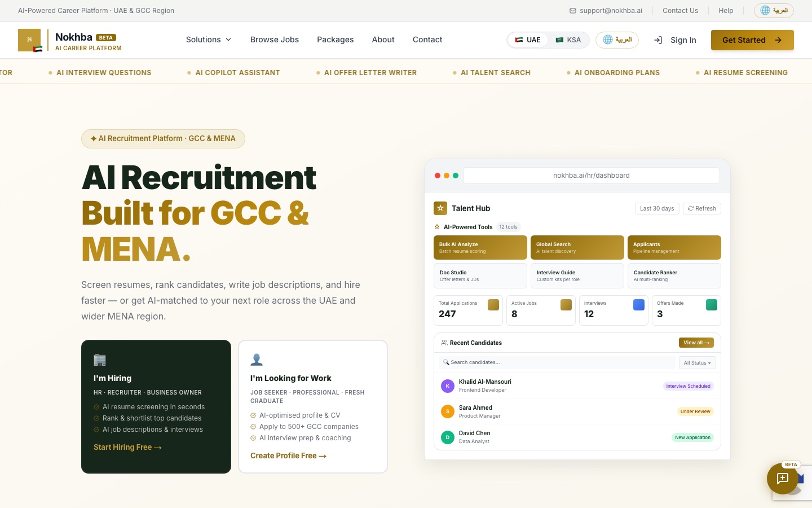The image size is (812, 508).
Task: Click Contact Us in the top bar
Action: 680,11
